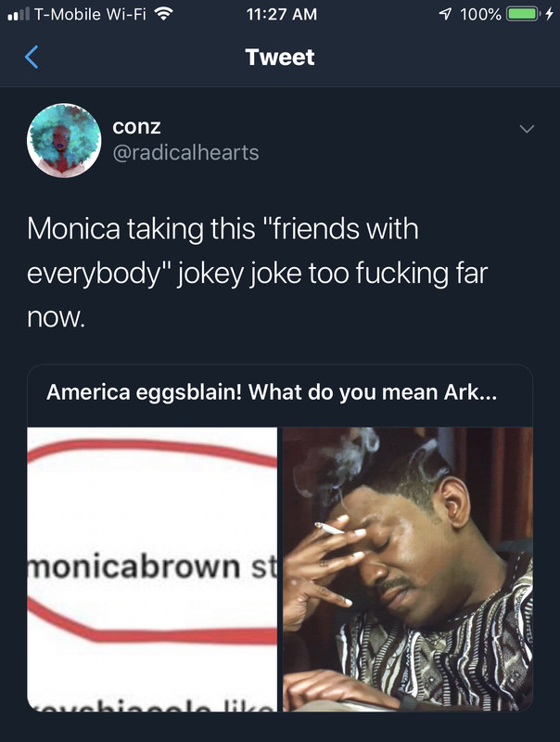Tap the 100% battery percentage

click(x=480, y=14)
